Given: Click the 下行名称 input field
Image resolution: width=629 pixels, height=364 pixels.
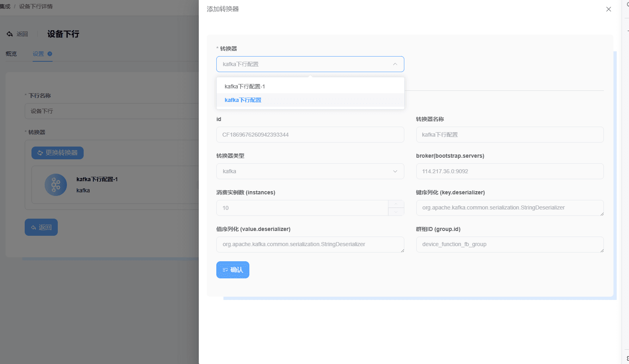Looking at the screenshot, I should (x=112, y=111).
